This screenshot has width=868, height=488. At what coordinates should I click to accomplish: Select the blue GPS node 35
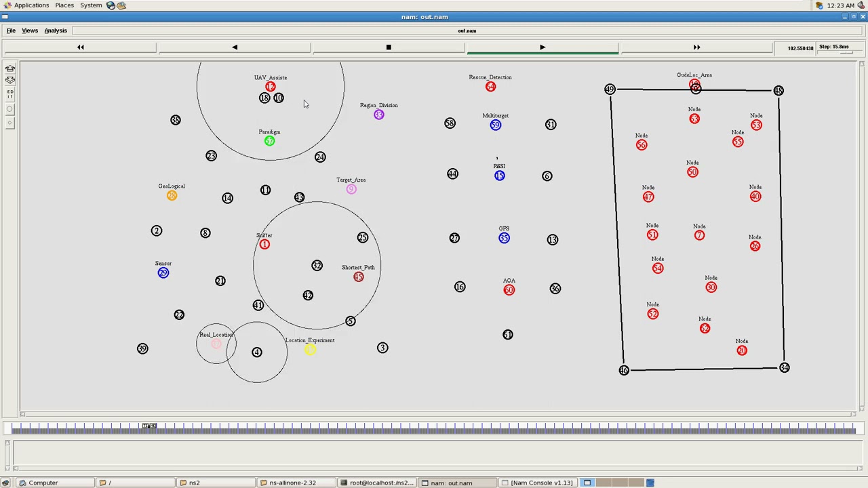[504, 238]
